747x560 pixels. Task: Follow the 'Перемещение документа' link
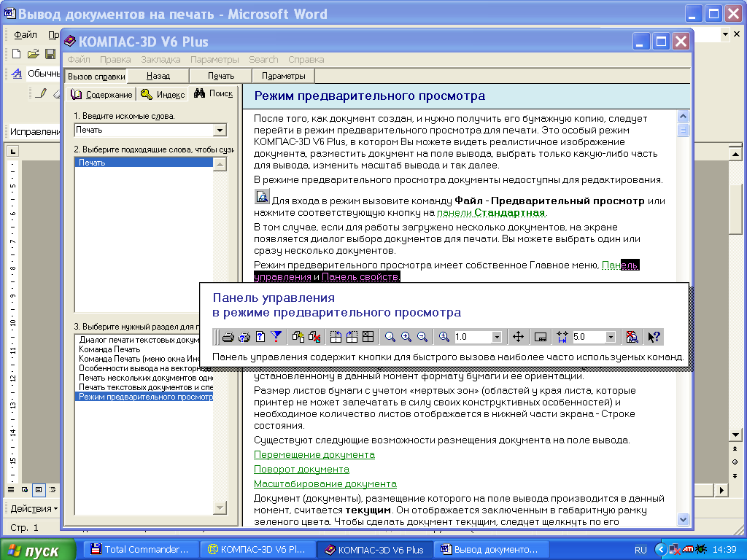coord(314,455)
